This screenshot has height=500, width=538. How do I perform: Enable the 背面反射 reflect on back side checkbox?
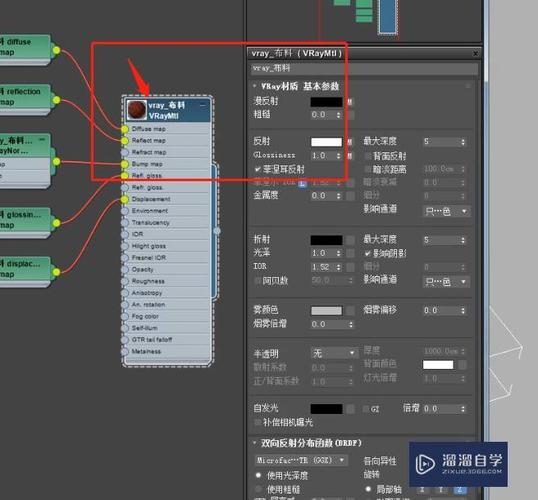click(x=368, y=156)
